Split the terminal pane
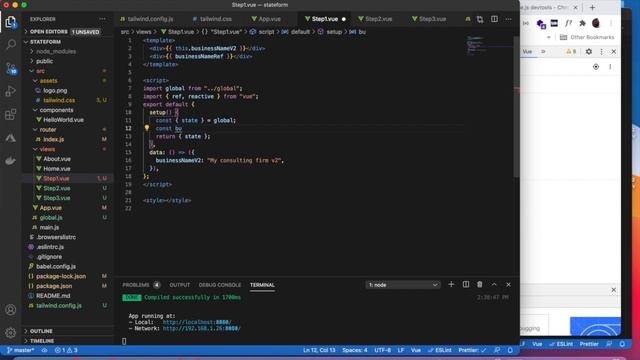The width and height of the screenshot is (640, 360). 466,284
